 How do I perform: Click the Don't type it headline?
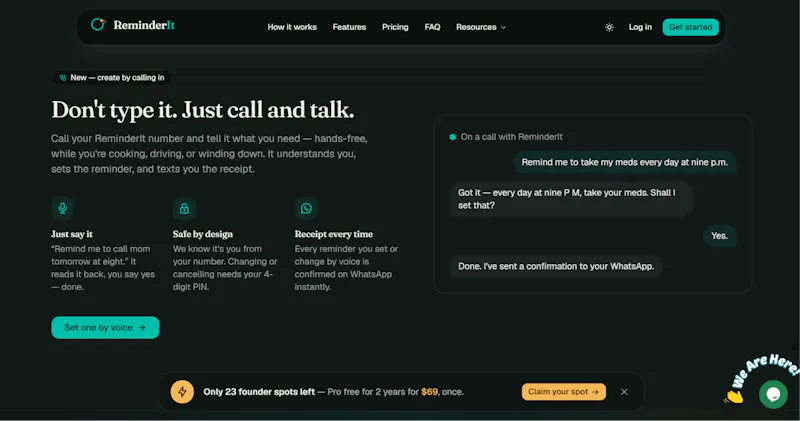click(203, 110)
